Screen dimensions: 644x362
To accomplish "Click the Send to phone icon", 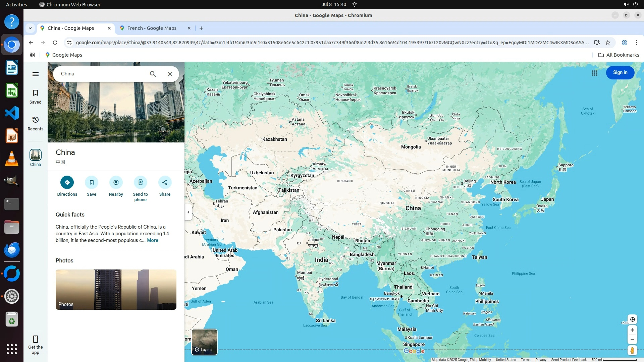I will pyautogui.click(x=140, y=182).
